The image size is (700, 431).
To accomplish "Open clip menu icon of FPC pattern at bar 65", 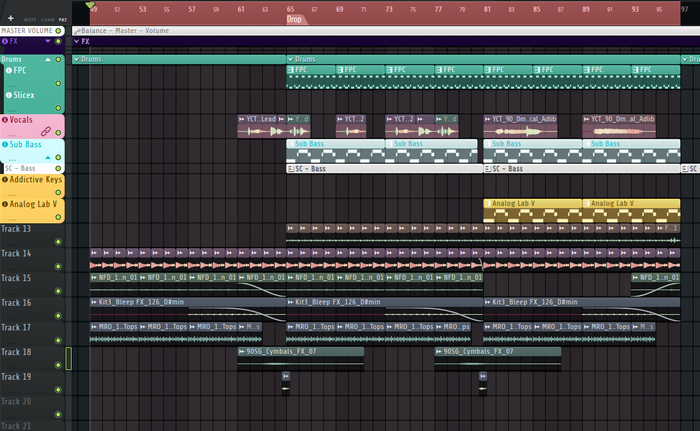I will point(291,70).
